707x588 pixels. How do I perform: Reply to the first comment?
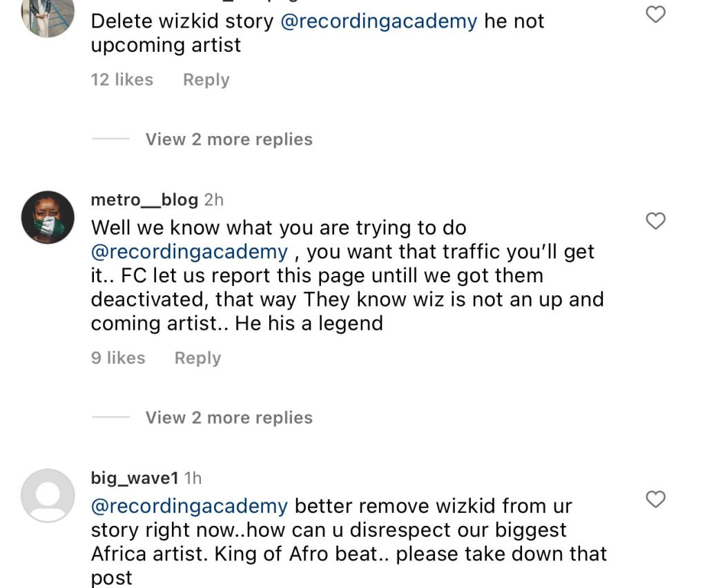[x=205, y=79]
